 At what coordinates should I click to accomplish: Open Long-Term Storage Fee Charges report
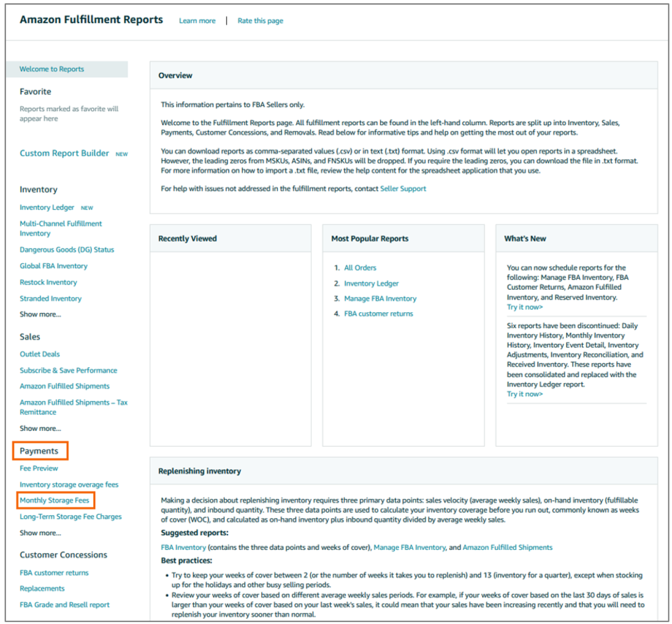pos(70,517)
